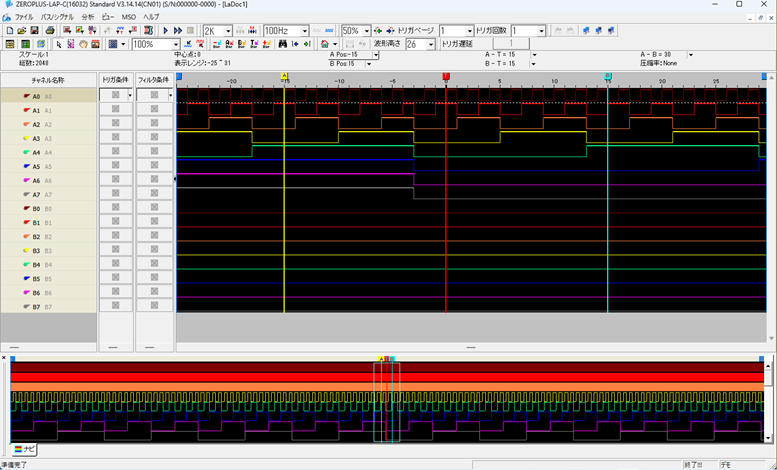Click the チャネル名称 column header
Screen dimensions: 777x470
point(48,80)
